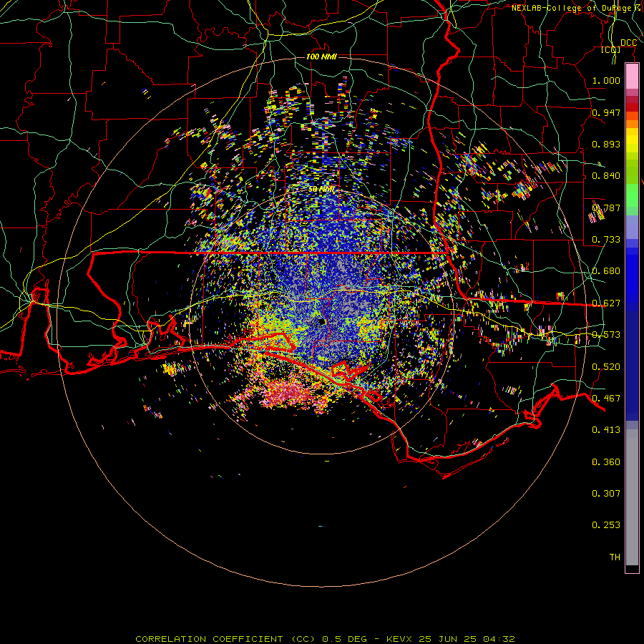Click the 0.520 legend value
644x644 pixels.
pyautogui.click(x=606, y=367)
